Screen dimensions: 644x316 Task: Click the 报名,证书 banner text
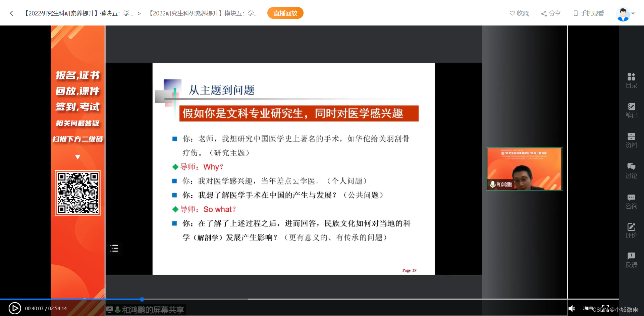coord(77,75)
